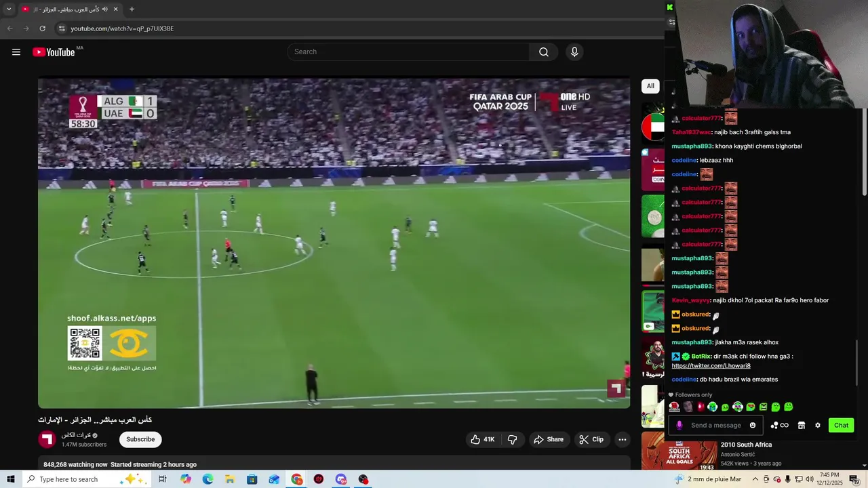Open Copilot from the taskbar
The width and height of the screenshot is (868, 488).
click(186, 479)
